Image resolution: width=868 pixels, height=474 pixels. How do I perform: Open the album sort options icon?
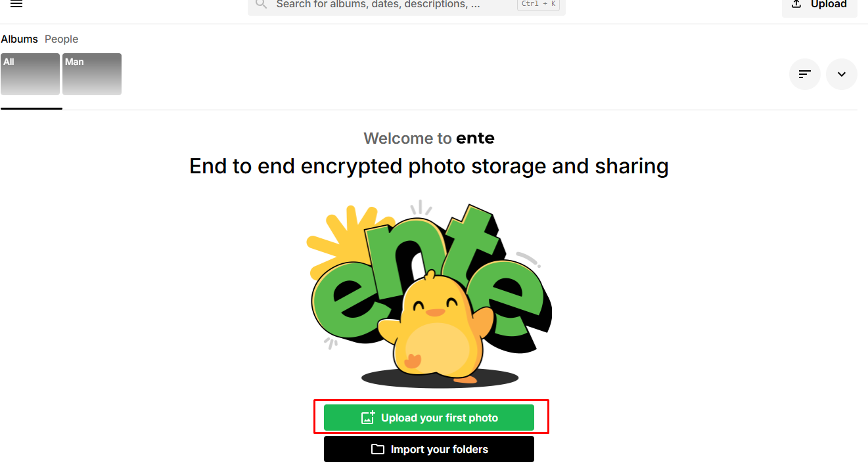click(x=805, y=74)
